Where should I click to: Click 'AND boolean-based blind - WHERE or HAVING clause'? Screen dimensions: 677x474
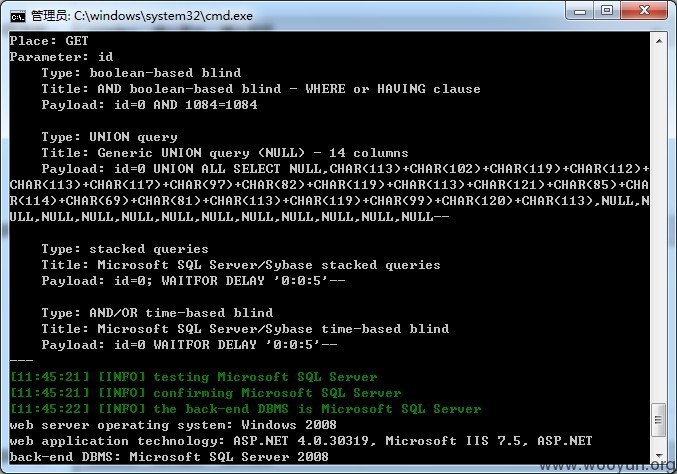[289, 89]
